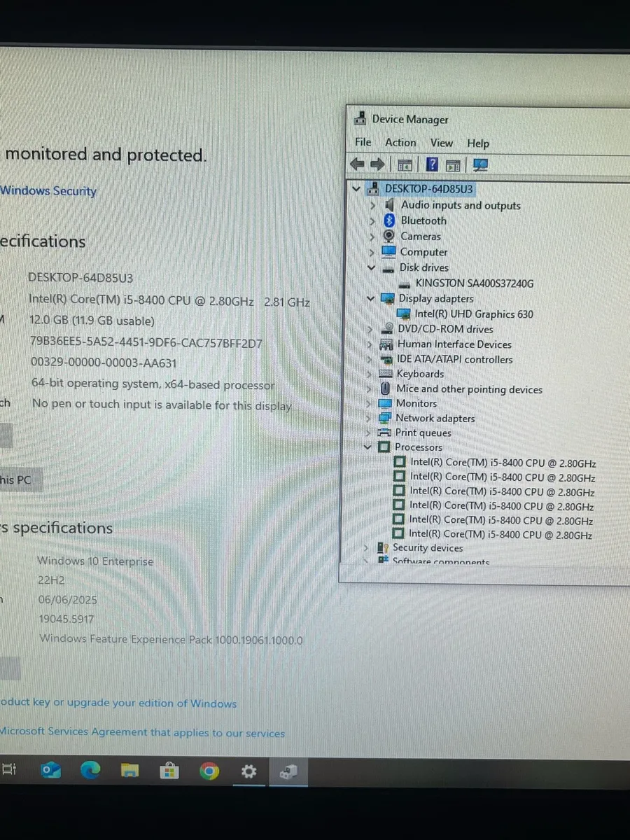Open Microsoft Store from the taskbar

(169, 771)
